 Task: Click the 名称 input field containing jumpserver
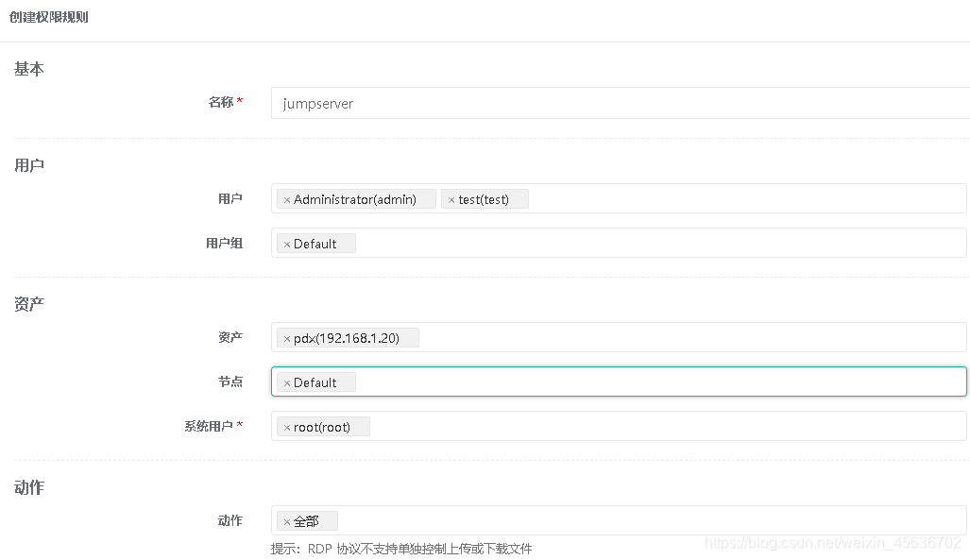[620, 103]
